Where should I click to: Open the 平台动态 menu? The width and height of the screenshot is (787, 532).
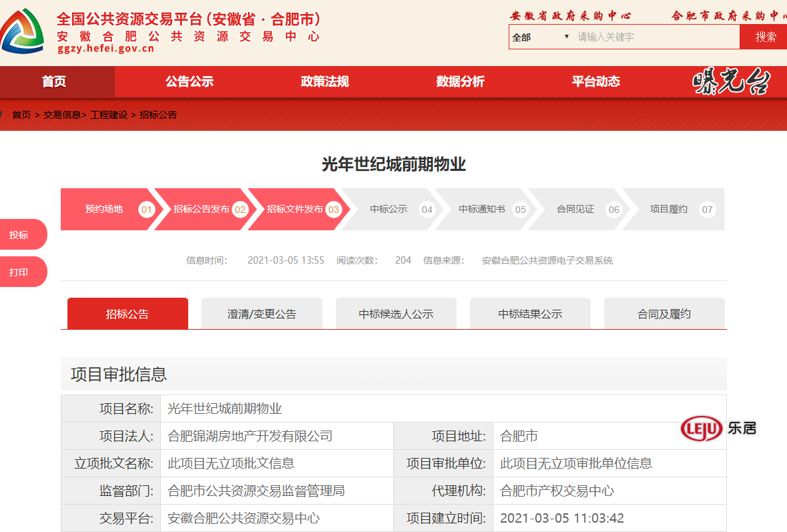[596, 81]
